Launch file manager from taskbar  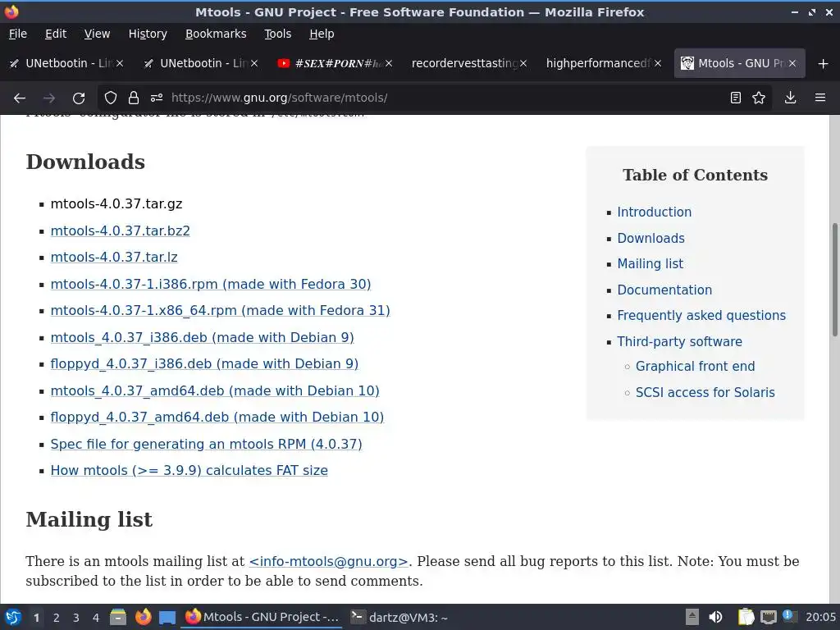[118, 617]
